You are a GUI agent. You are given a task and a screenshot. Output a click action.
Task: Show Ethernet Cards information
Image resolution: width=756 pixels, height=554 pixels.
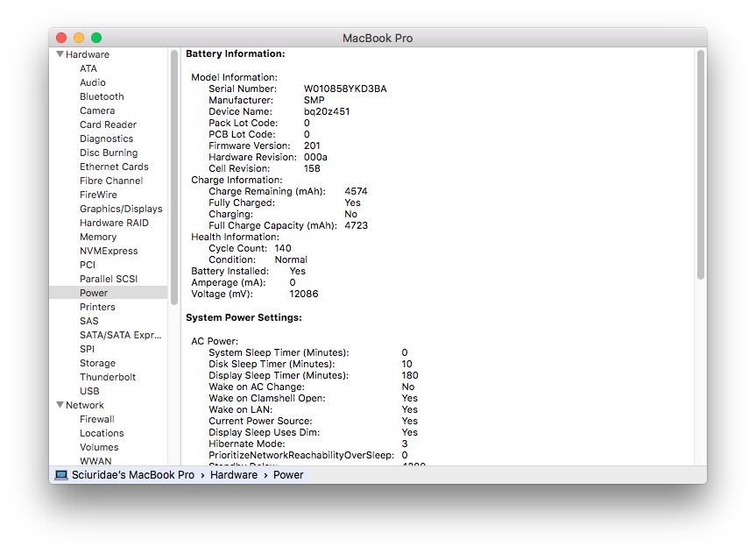(114, 167)
